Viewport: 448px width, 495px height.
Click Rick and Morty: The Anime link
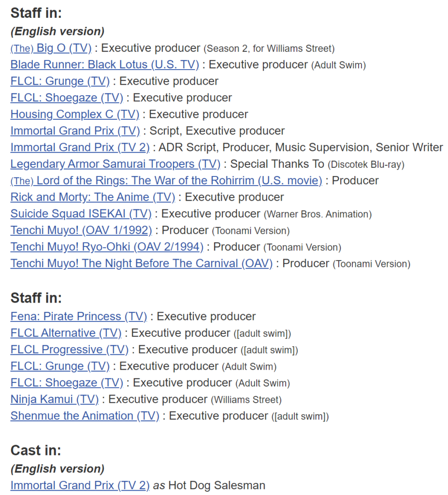[x=93, y=197]
